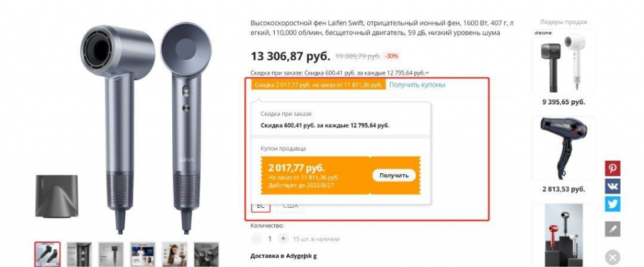Click the orange 2 017,77 руб. discount banner
644x267 pixels.
click(319, 85)
